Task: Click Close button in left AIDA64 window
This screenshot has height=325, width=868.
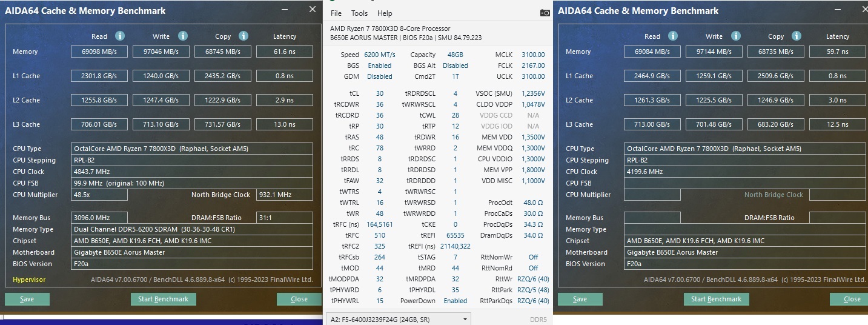Action: pyautogui.click(x=299, y=299)
